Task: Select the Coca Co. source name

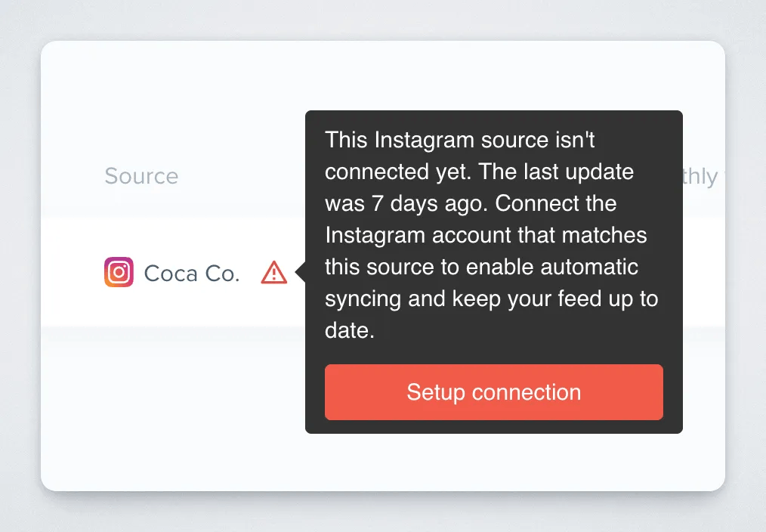Action: [x=192, y=274]
